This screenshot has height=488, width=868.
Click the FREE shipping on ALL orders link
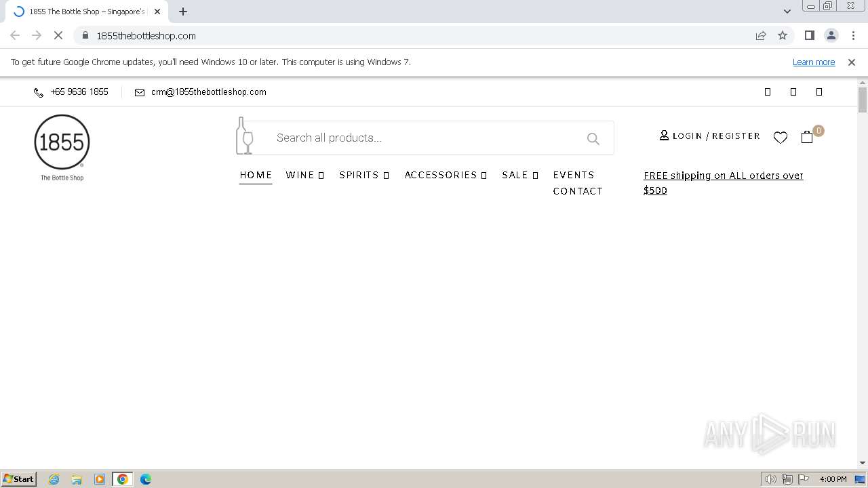click(x=724, y=183)
